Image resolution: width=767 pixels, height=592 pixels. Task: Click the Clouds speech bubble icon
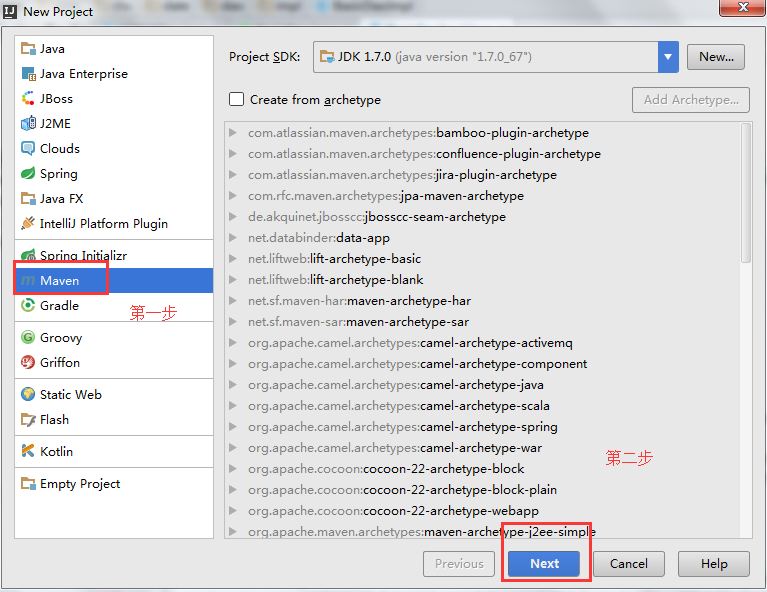28,148
